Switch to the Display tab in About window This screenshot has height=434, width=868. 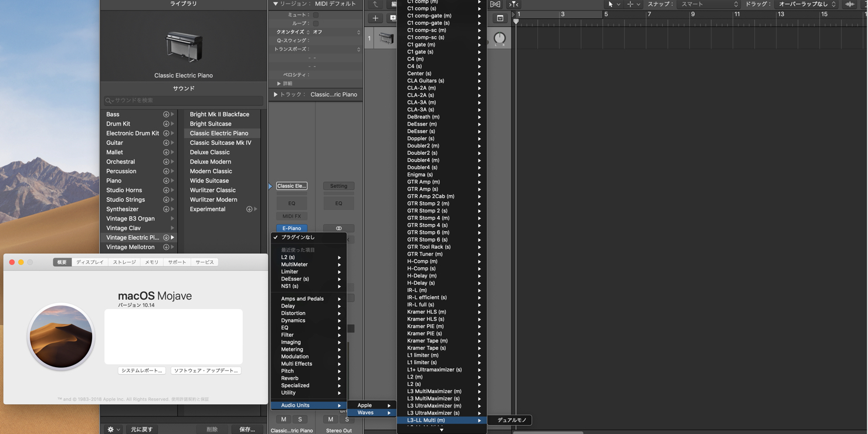point(90,262)
